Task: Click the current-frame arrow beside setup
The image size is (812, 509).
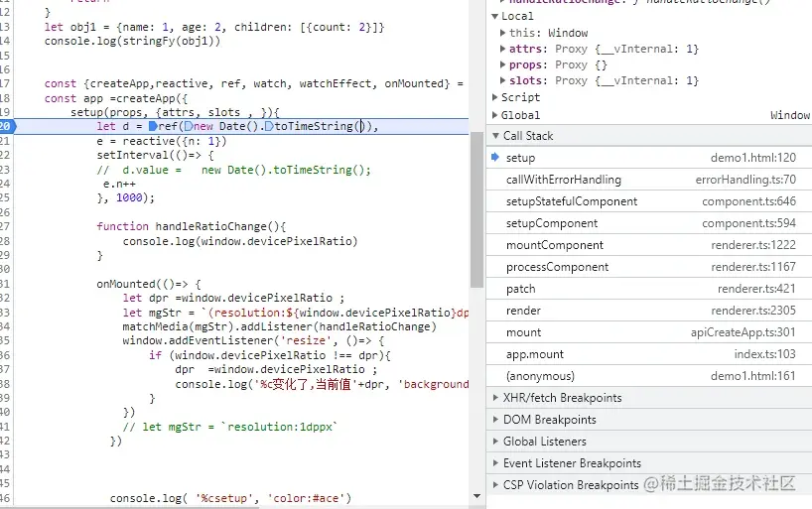Action: point(495,157)
